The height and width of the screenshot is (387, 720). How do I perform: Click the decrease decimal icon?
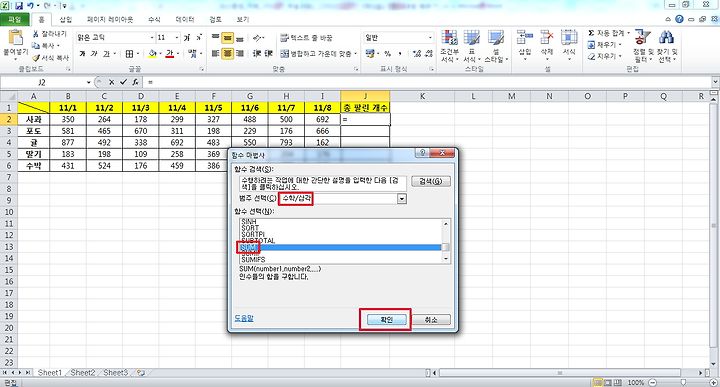coord(429,54)
